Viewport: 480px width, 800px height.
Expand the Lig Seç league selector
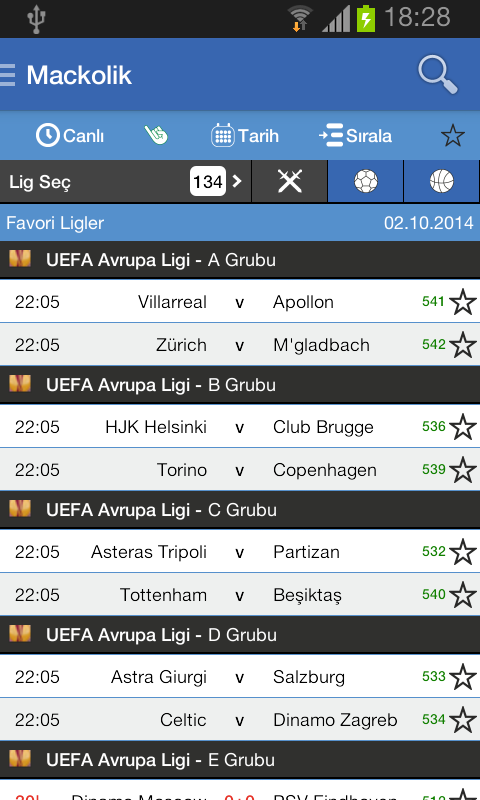(x=125, y=181)
